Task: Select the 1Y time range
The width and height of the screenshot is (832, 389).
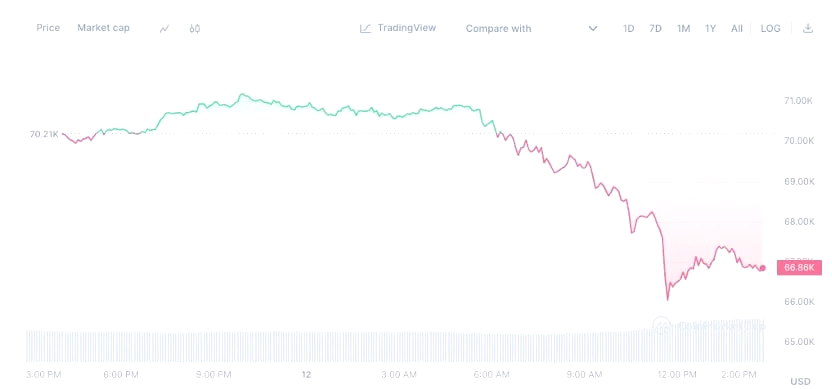Action: pyautogui.click(x=710, y=29)
